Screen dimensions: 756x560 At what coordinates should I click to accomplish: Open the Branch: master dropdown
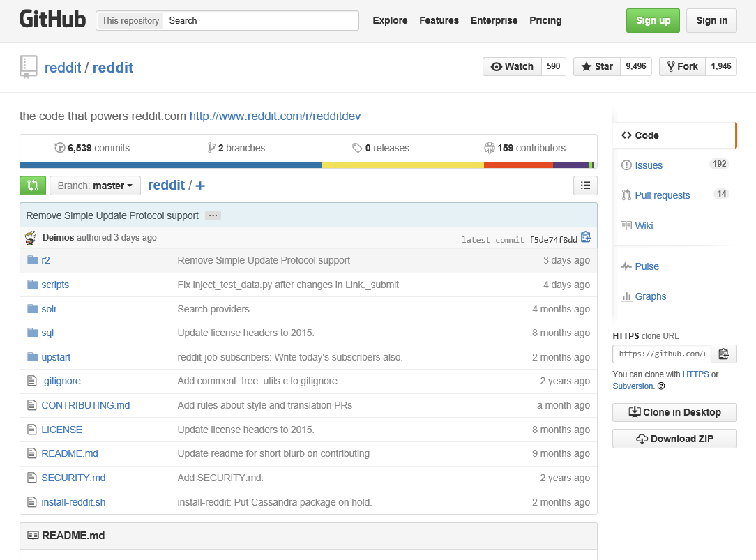click(x=95, y=186)
